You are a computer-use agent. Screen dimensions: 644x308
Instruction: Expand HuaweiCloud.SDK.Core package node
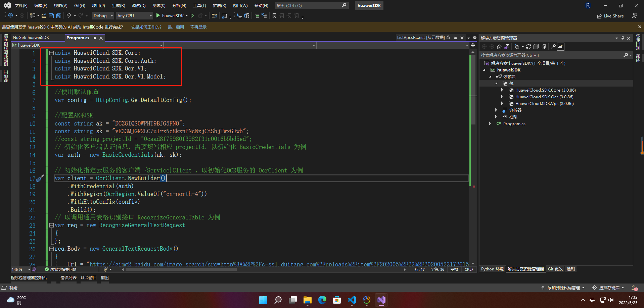tap(502, 90)
